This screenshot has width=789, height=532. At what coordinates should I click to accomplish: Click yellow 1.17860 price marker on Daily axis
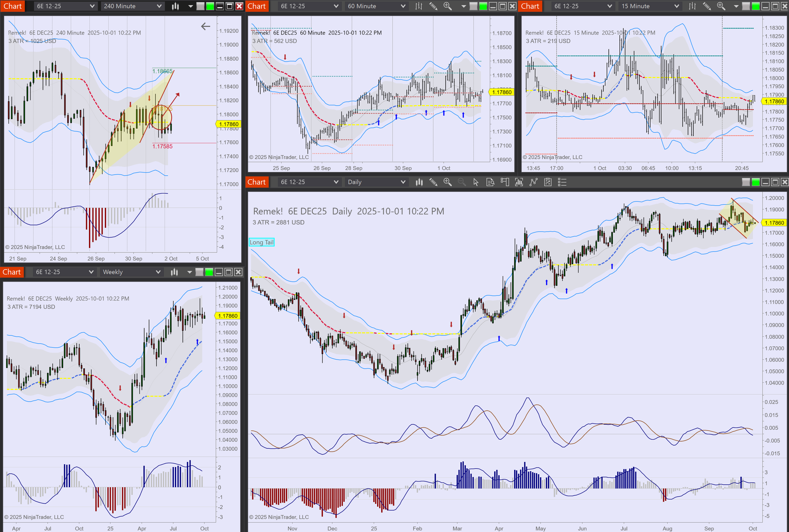click(774, 223)
